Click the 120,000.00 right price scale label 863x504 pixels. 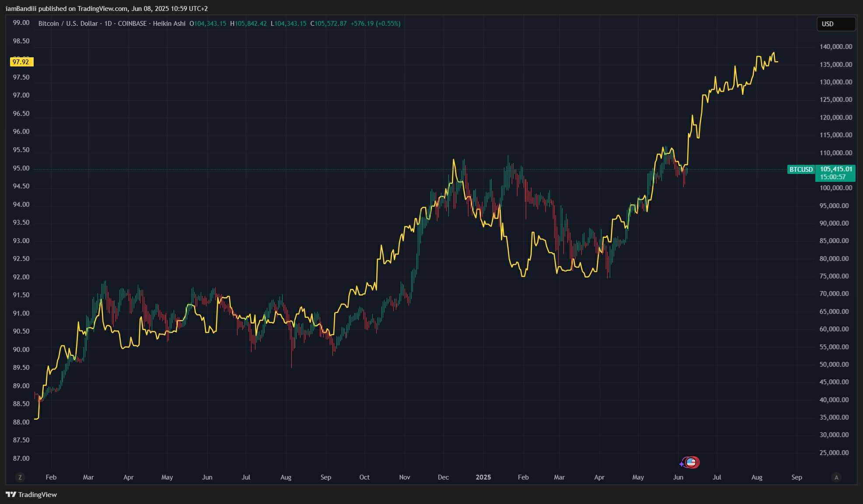(836, 118)
